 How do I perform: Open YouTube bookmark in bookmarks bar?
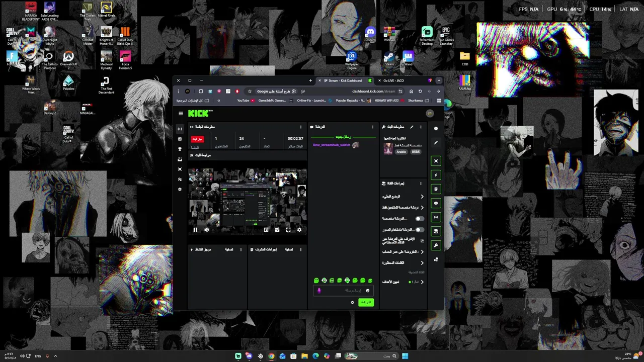click(245, 101)
